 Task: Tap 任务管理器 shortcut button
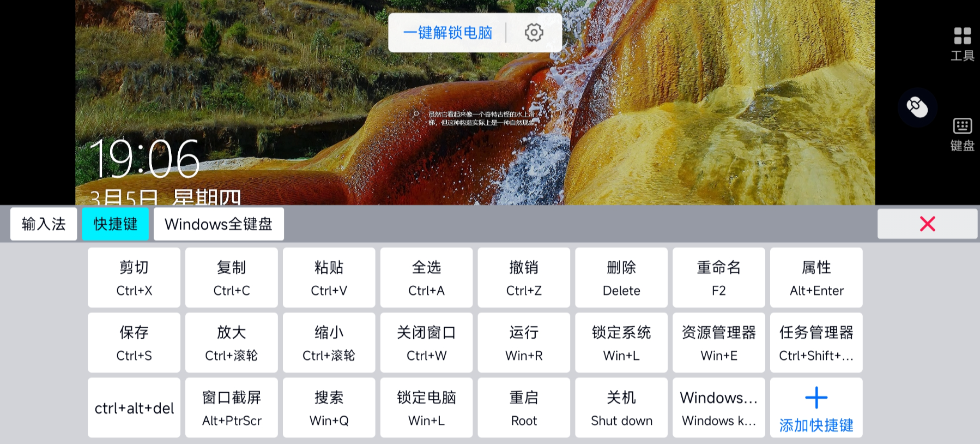[x=816, y=343]
